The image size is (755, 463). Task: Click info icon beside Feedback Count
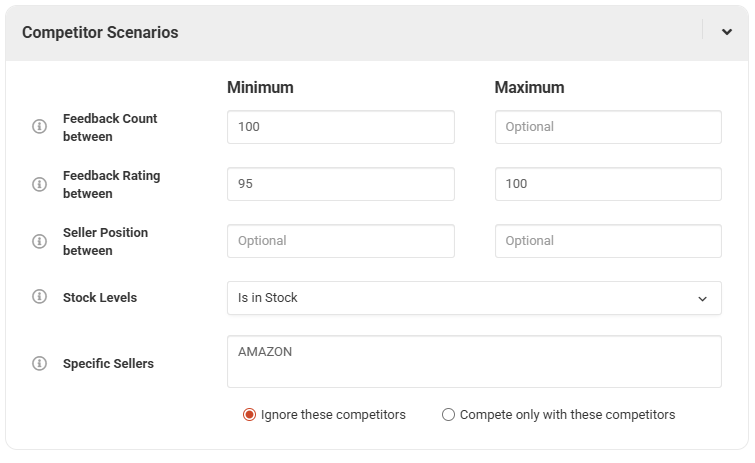[x=40, y=127]
